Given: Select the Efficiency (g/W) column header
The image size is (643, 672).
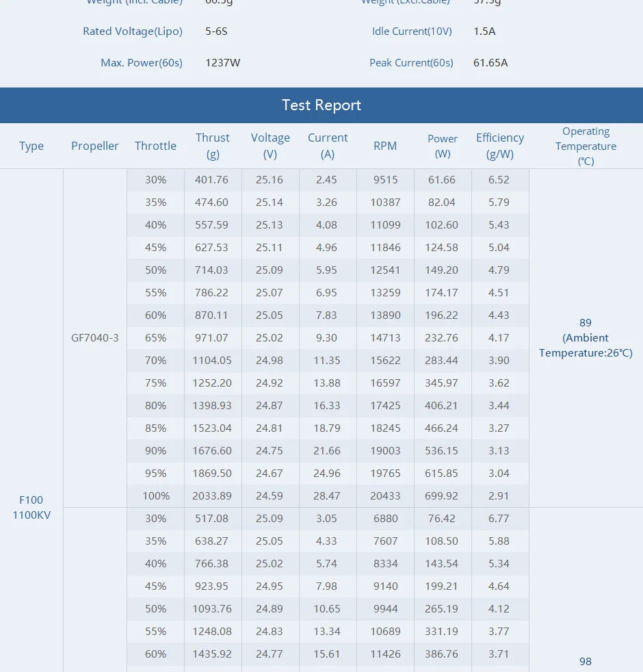Looking at the screenshot, I should 500,146.
